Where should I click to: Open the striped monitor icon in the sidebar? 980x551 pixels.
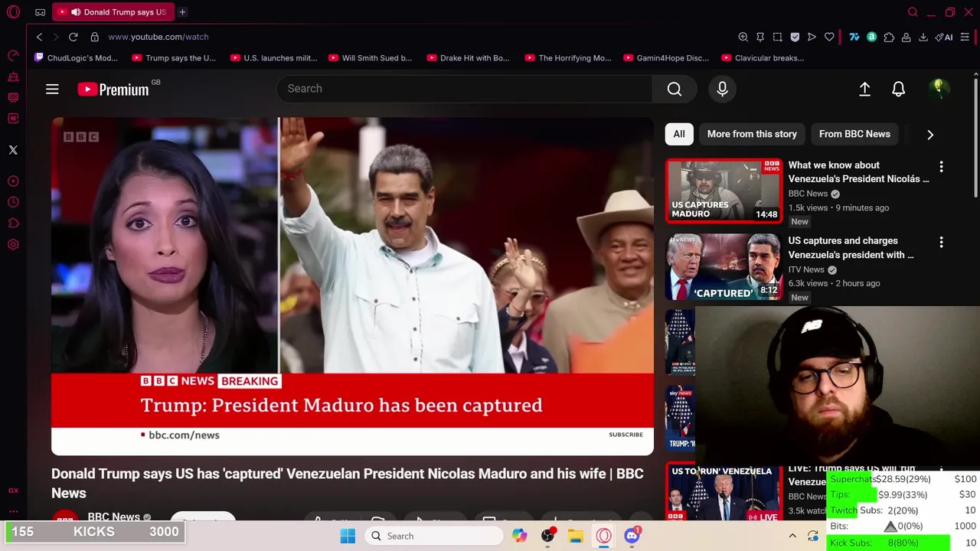[13, 98]
